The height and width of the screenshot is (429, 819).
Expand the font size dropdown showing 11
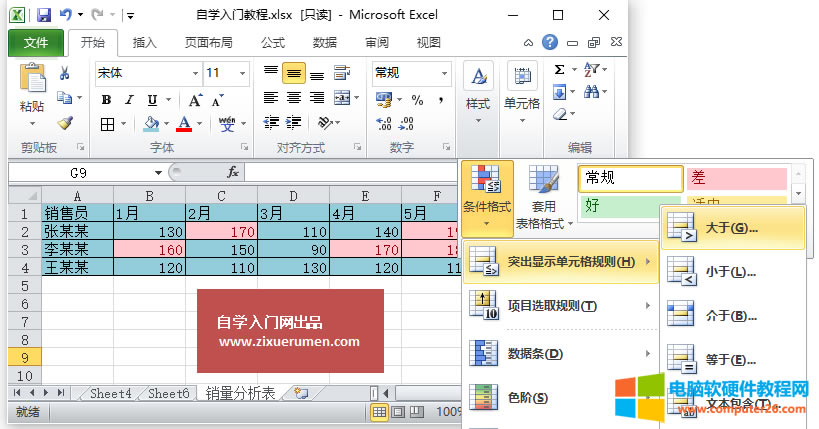(x=241, y=73)
